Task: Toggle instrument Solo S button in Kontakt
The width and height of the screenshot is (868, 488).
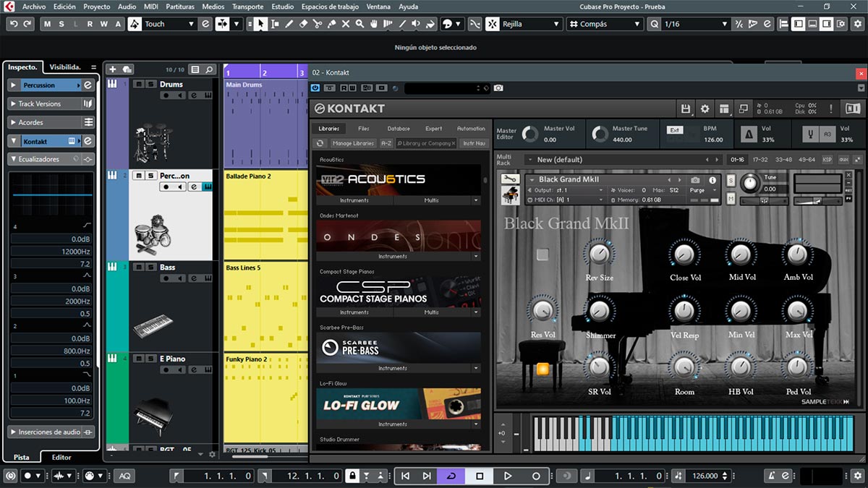Action: point(731,180)
